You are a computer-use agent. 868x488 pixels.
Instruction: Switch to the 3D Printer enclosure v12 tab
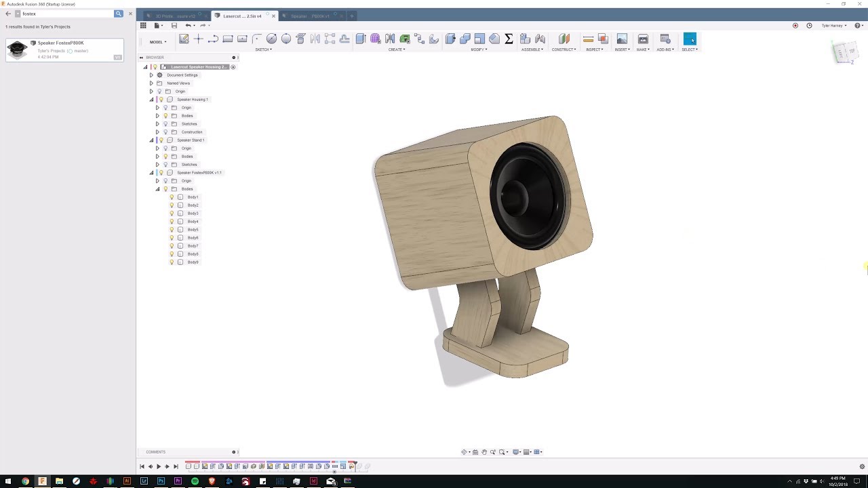[175, 16]
